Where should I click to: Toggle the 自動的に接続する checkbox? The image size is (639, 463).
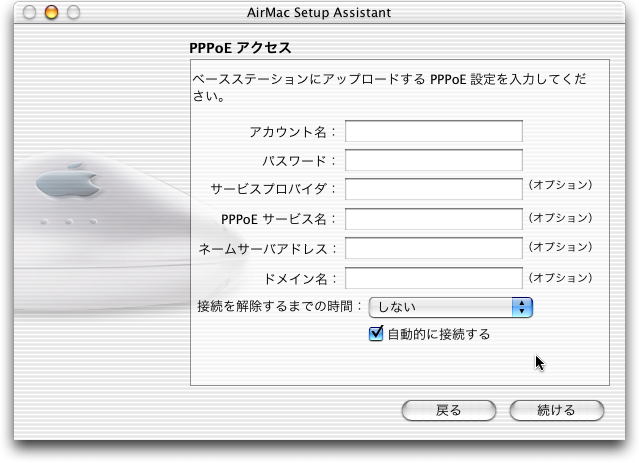[x=376, y=333]
